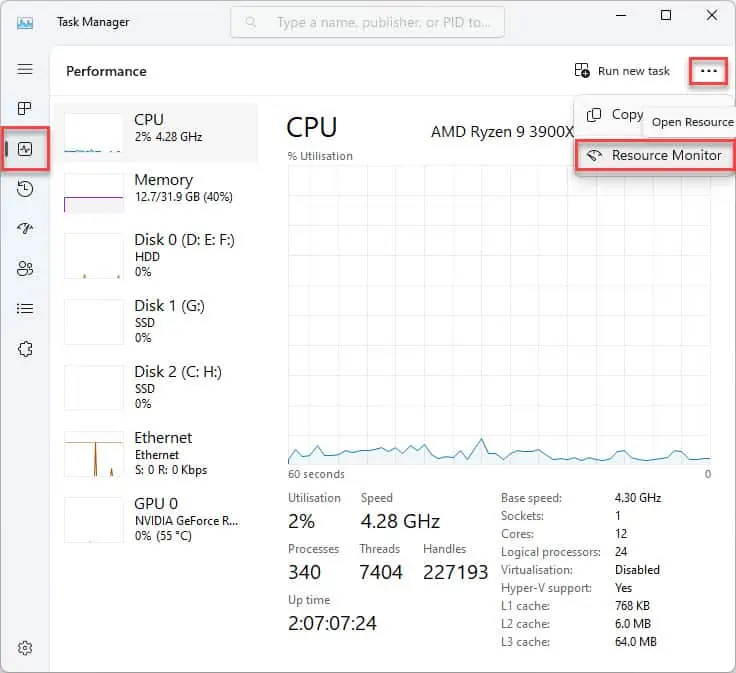Select the Ethernet network entry

pyautogui.click(x=156, y=453)
